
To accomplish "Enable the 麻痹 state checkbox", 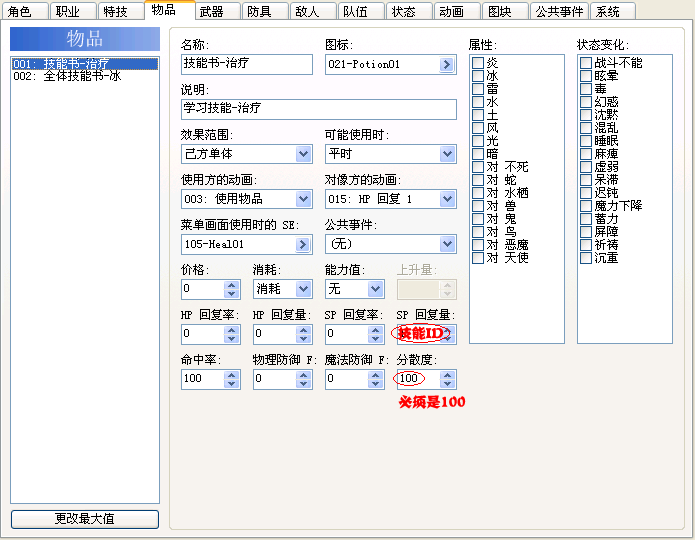I will coord(586,154).
